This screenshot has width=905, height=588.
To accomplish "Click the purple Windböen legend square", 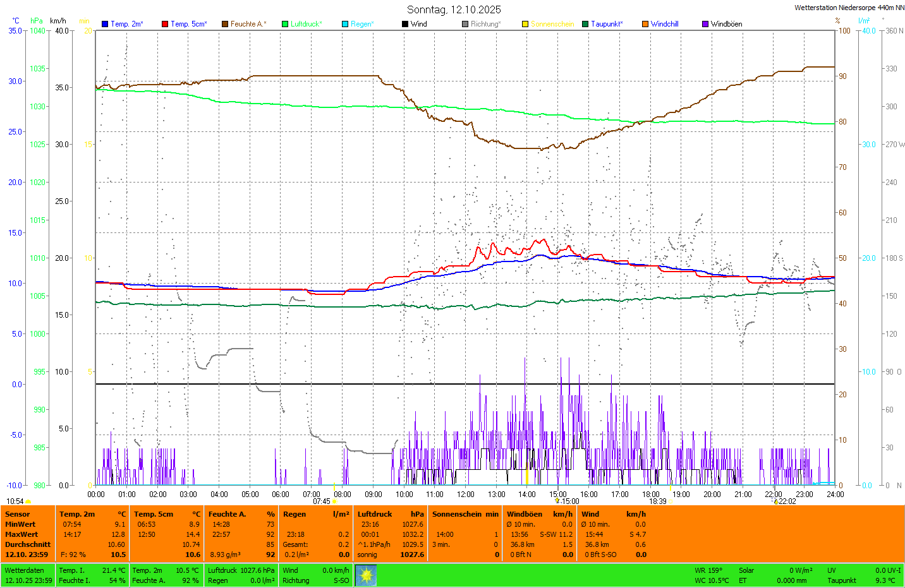I will [705, 24].
